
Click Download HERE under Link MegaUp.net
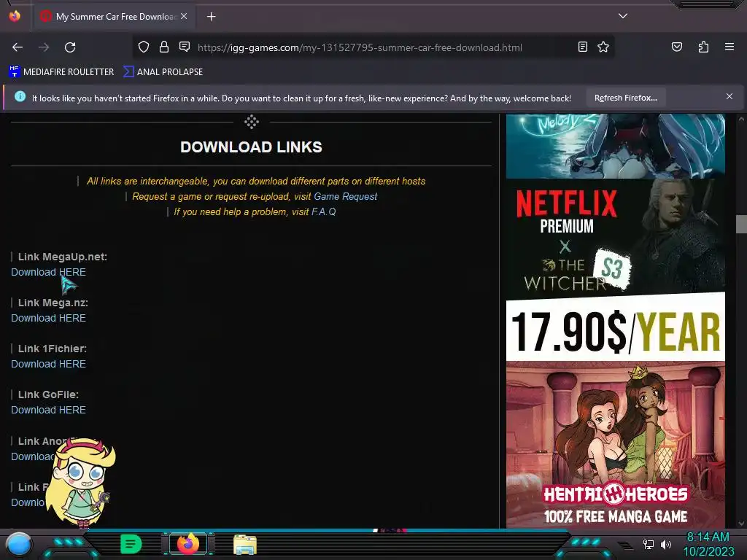tap(48, 273)
